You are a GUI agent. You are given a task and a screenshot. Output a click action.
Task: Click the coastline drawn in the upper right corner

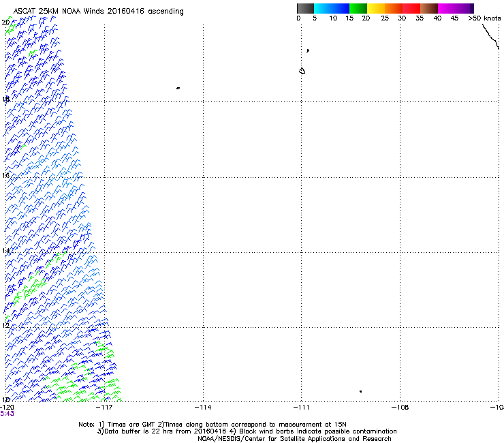pyautogui.click(x=490, y=37)
